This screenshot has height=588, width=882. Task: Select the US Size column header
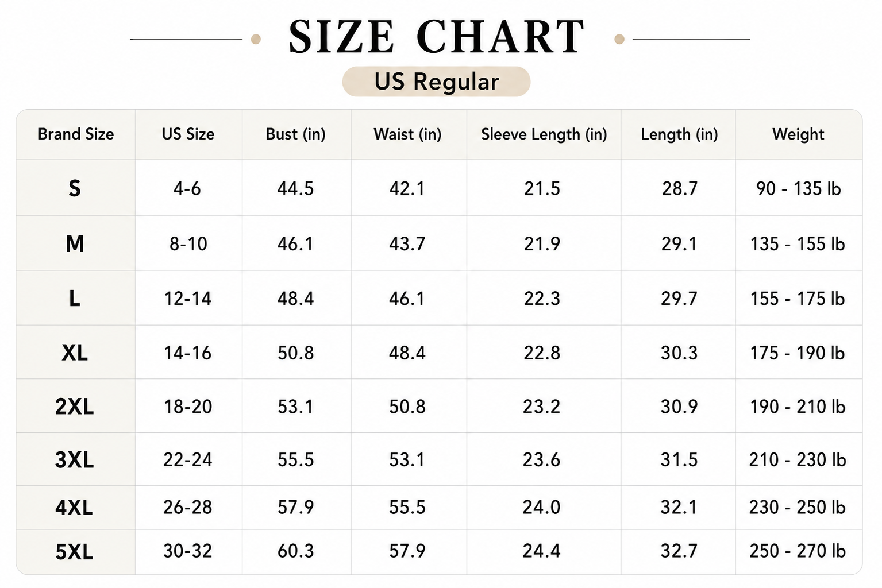pos(188,134)
